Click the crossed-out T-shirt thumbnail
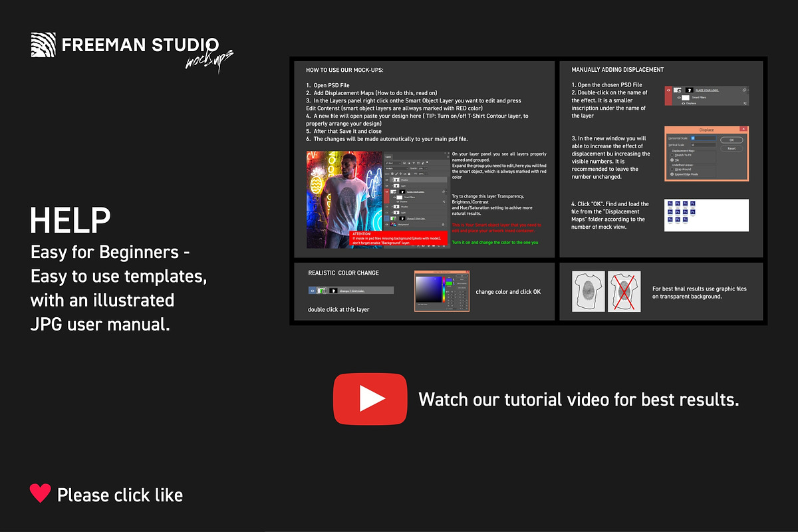Screen dimensions: 798x532 pos(624,292)
